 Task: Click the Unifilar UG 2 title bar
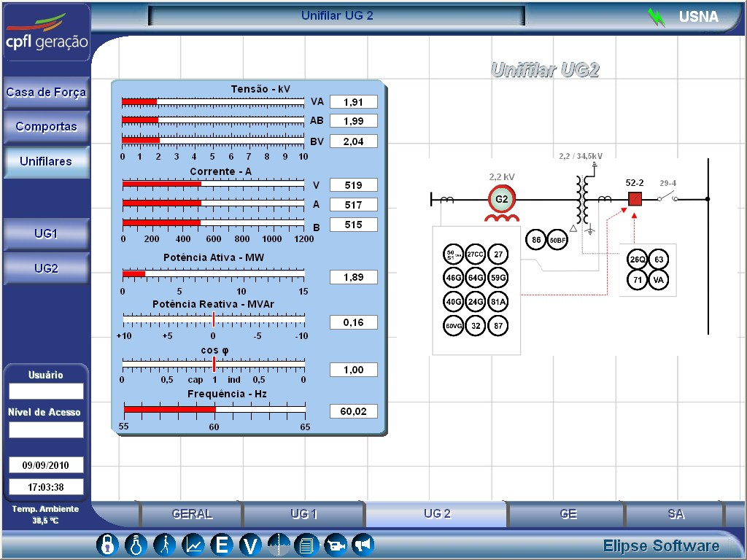(336, 16)
